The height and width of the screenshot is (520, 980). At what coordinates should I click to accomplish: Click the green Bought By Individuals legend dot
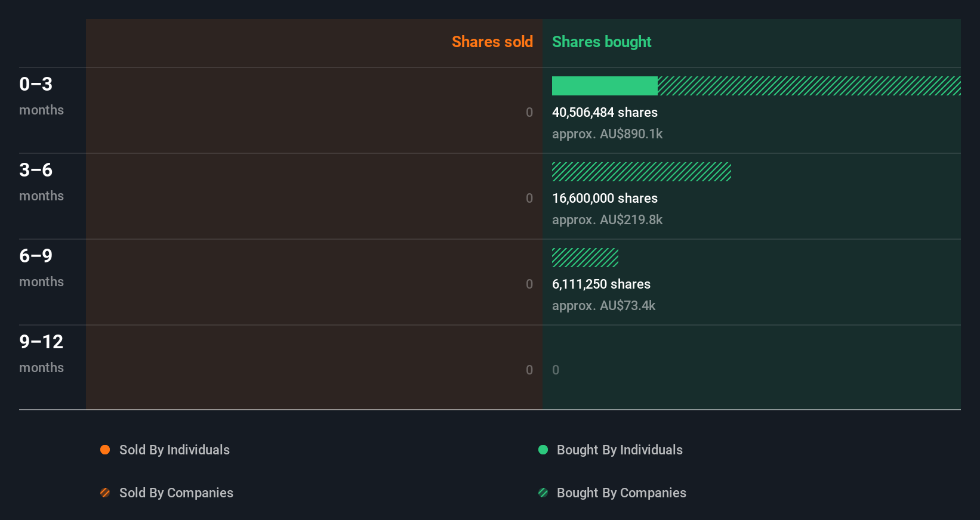(x=543, y=450)
